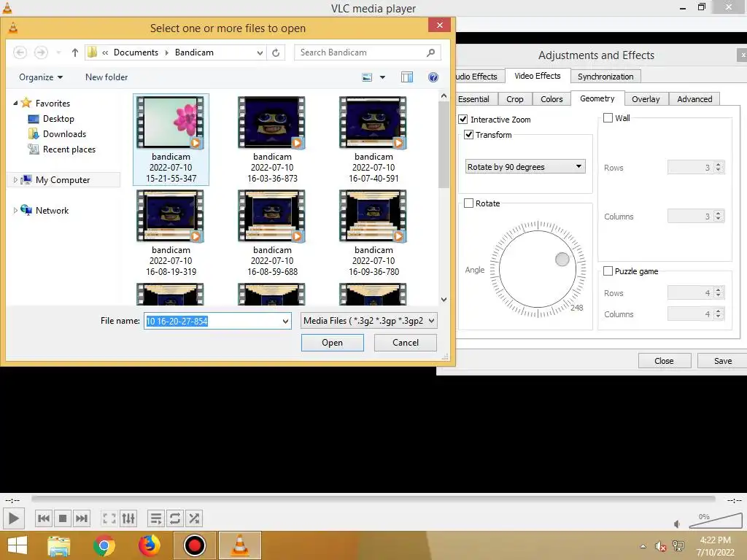This screenshot has height=560, width=747.
Task: Change the view with the view icon
Action: pyautogui.click(x=367, y=77)
